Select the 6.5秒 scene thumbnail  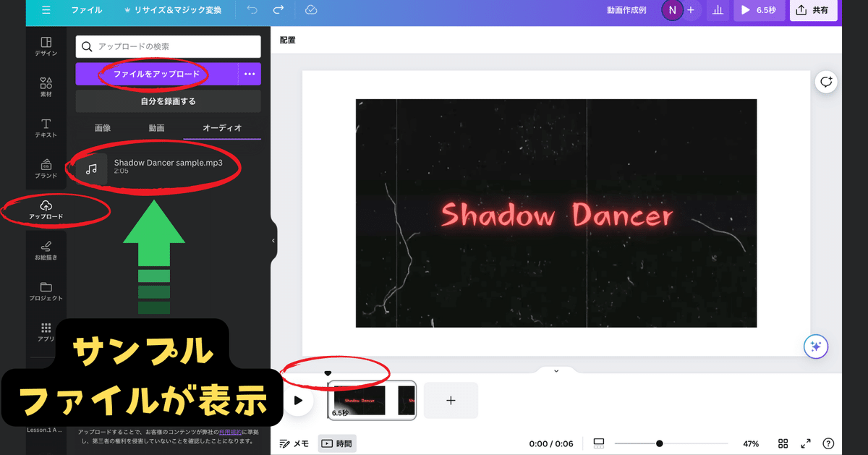tap(372, 400)
